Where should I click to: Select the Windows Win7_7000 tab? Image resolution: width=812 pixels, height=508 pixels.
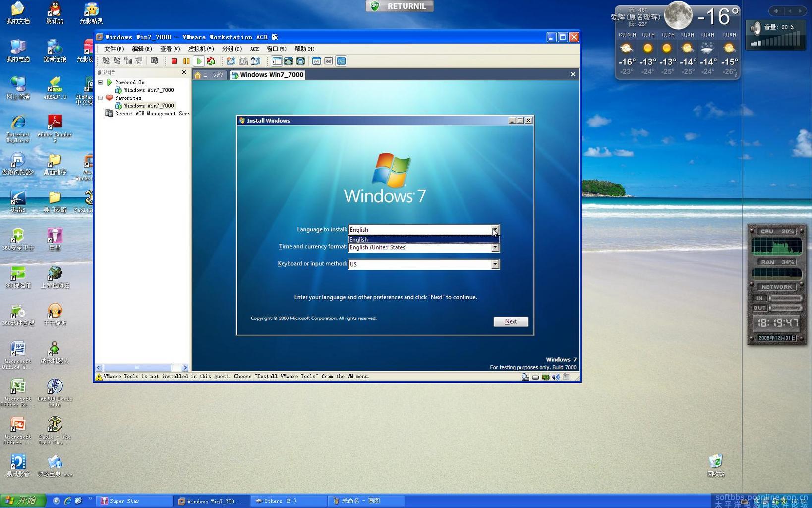(x=268, y=75)
